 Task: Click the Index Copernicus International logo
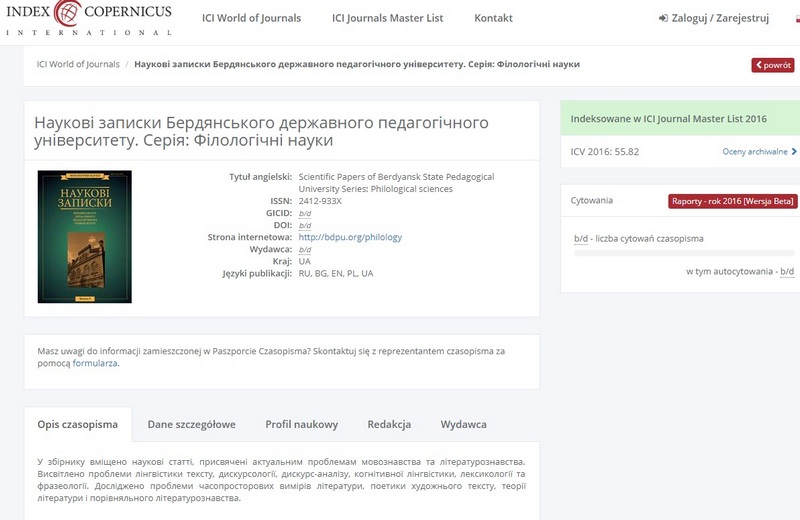coord(88,18)
